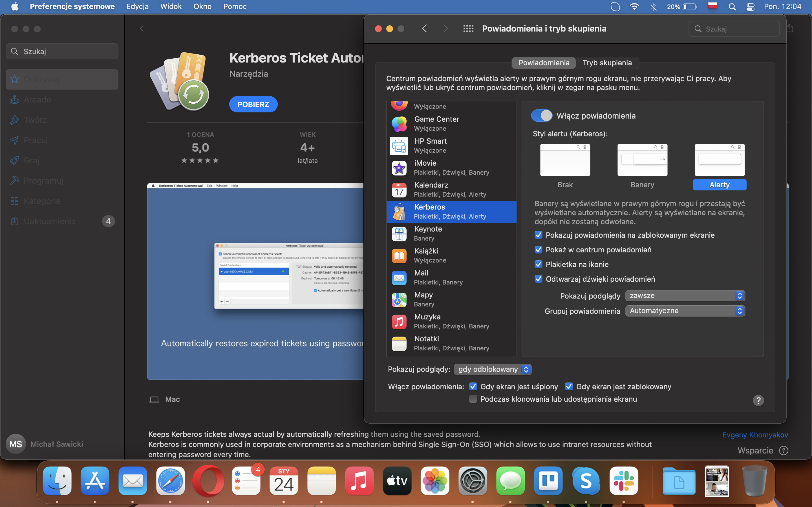Click the POBIERZ button
Viewport: 812px width, 507px height.
253,104
